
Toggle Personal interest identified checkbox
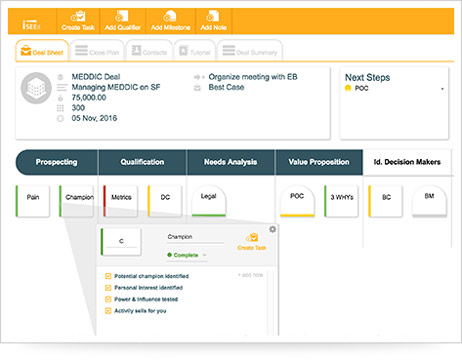[x=108, y=288]
